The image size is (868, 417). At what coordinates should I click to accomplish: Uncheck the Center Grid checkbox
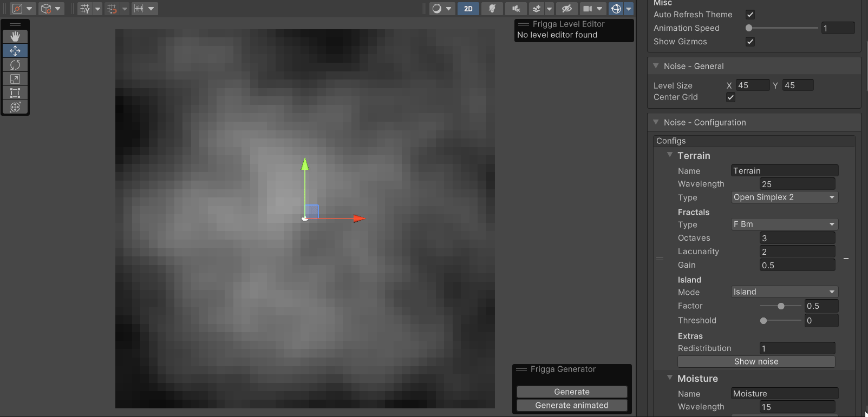[730, 97]
